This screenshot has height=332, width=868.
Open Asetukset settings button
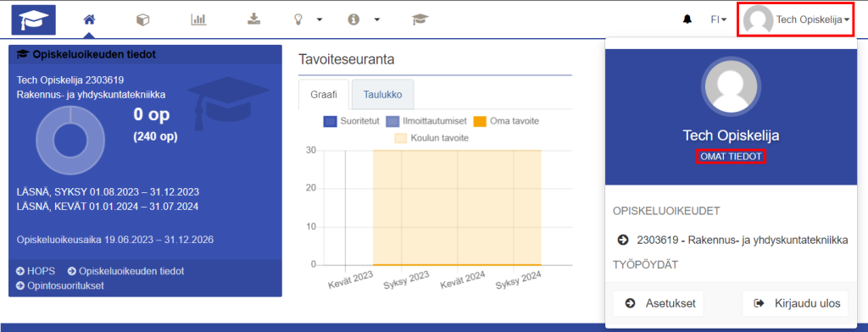point(658,303)
